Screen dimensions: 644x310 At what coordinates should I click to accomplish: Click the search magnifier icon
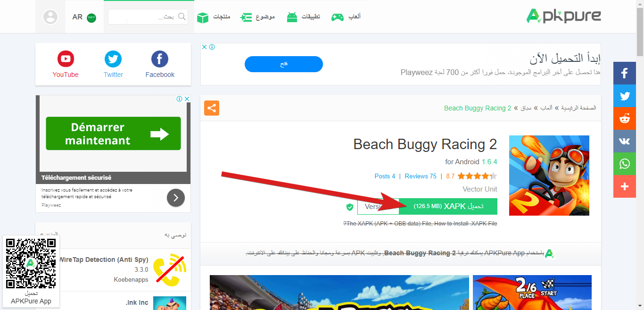[x=182, y=17]
